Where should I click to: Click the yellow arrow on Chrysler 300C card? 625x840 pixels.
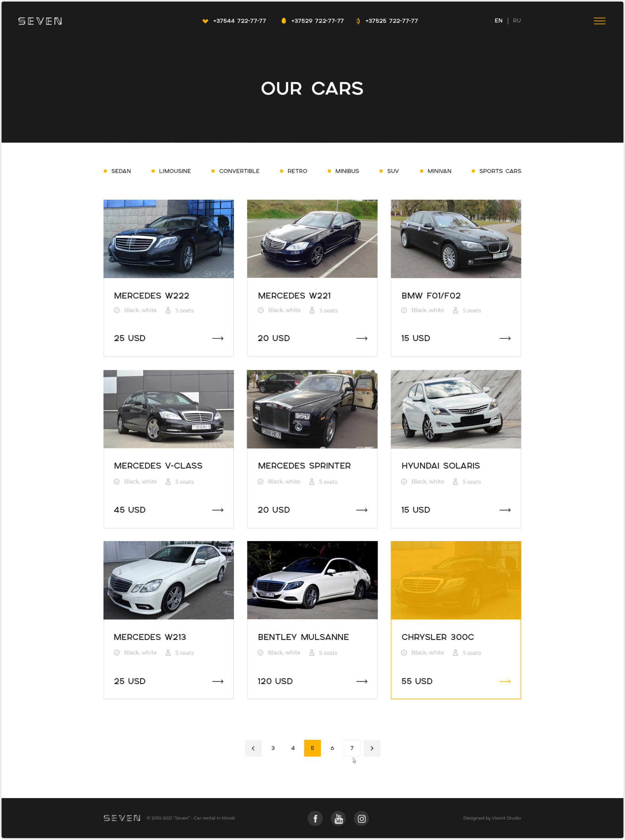505,681
